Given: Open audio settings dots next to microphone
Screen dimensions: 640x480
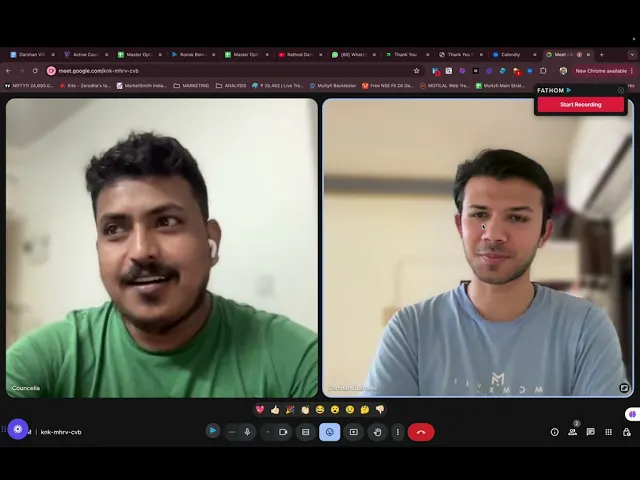Looking at the screenshot, I should coord(232,432).
